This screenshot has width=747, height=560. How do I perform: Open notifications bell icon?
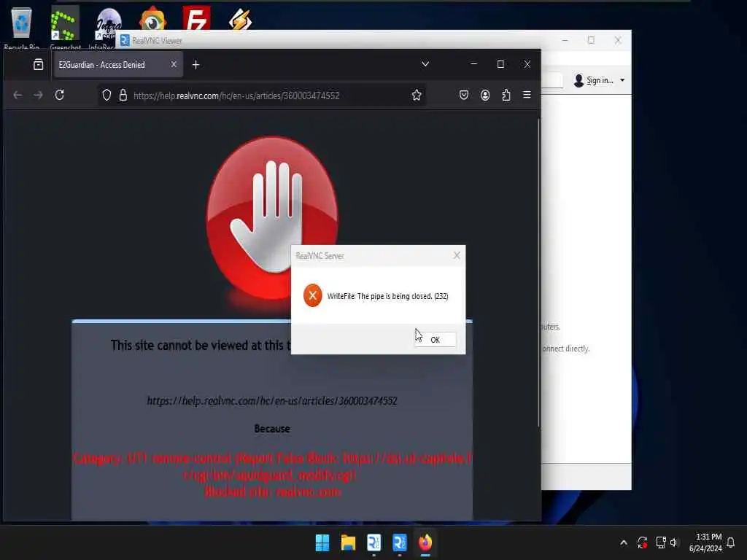pyautogui.click(x=731, y=542)
